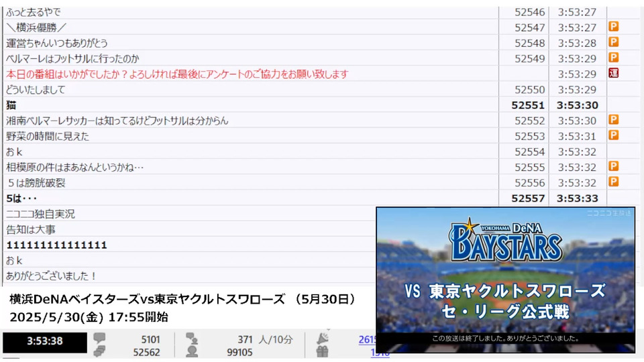This screenshot has height=362, width=644.
Task: Click the start time text "2025/5/30(金) 17:55開始"
Action: click(89, 317)
